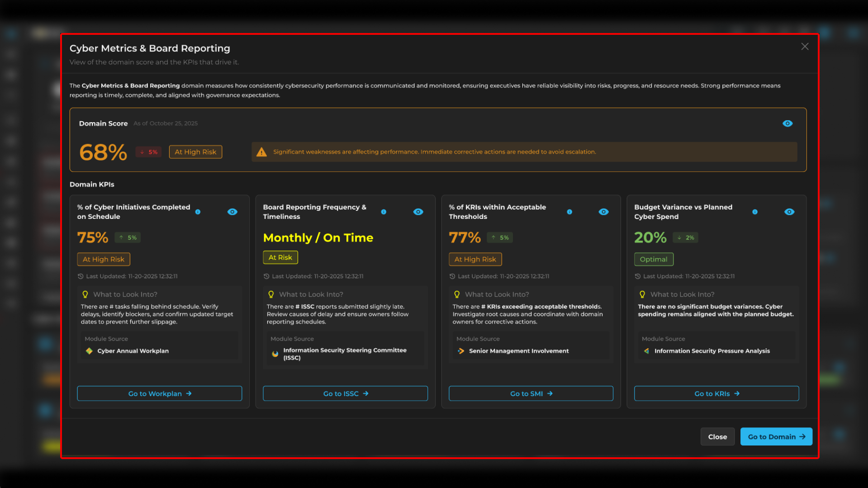
Task: Click the blue Go to Domain button
Action: [x=776, y=436]
